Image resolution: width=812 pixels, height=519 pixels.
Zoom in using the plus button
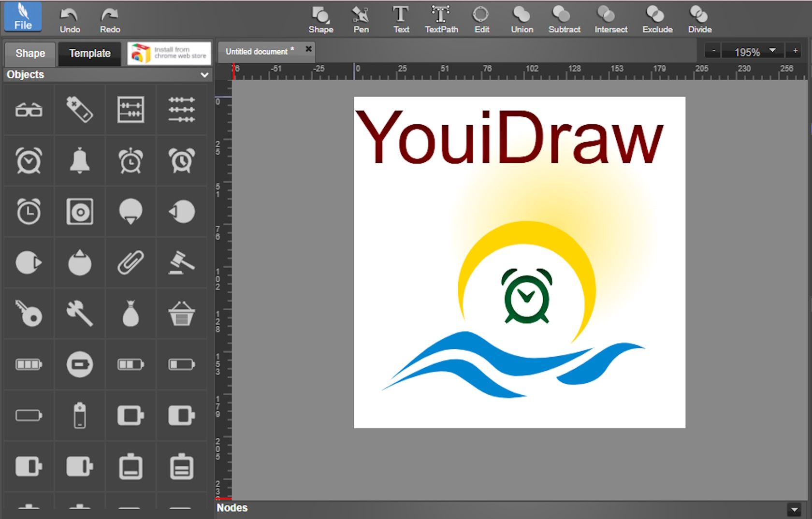coord(794,50)
